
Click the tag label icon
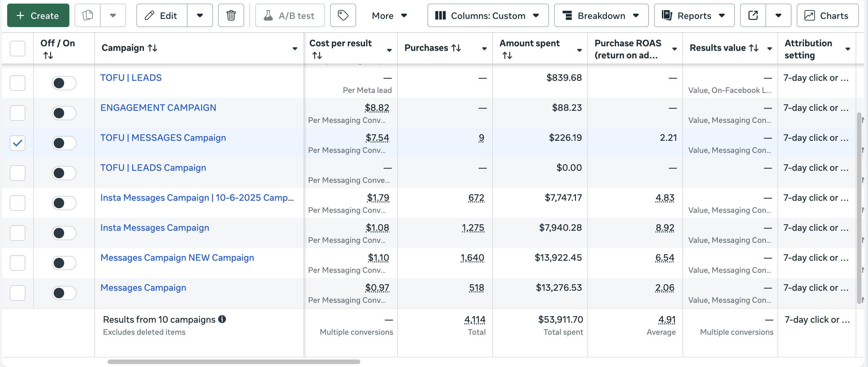(x=343, y=16)
